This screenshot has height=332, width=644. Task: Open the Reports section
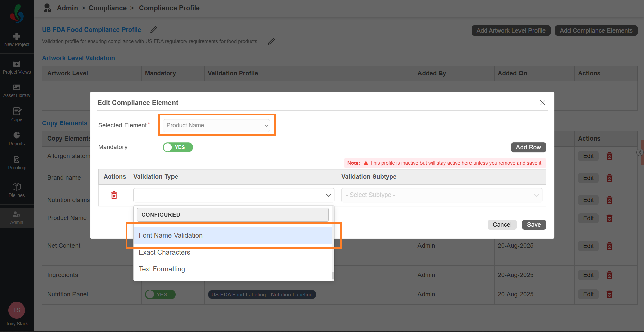(x=17, y=139)
